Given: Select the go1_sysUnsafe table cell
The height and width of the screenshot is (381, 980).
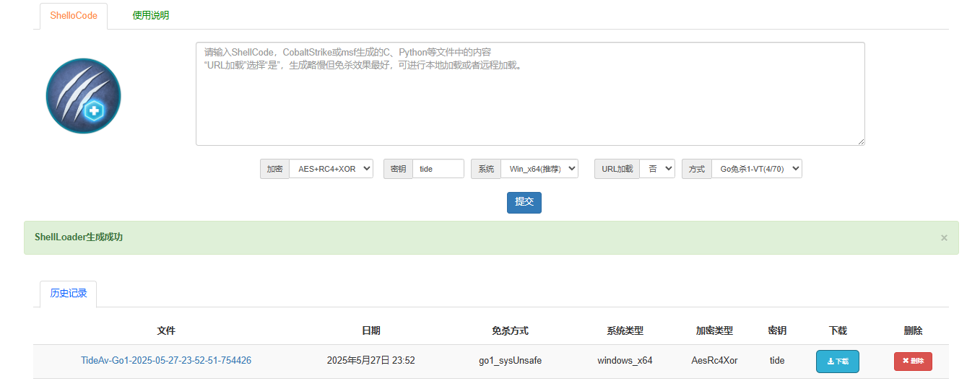Looking at the screenshot, I should click(510, 360).
